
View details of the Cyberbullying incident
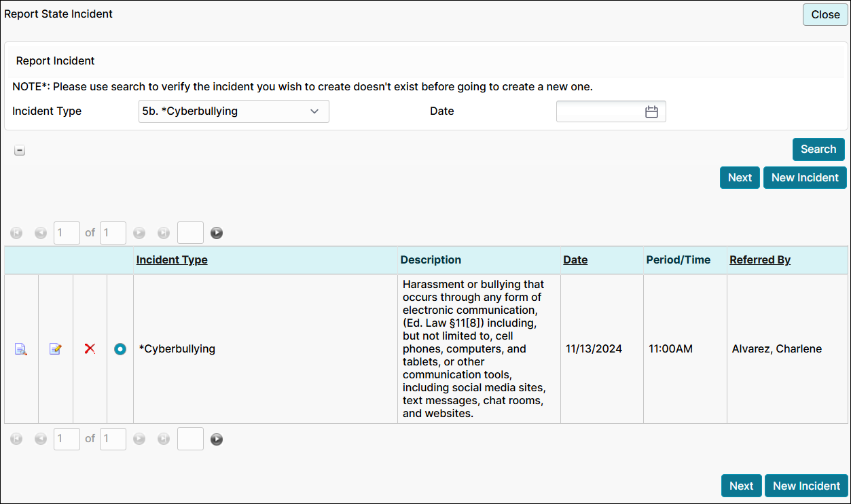click(x=21, y=349)
